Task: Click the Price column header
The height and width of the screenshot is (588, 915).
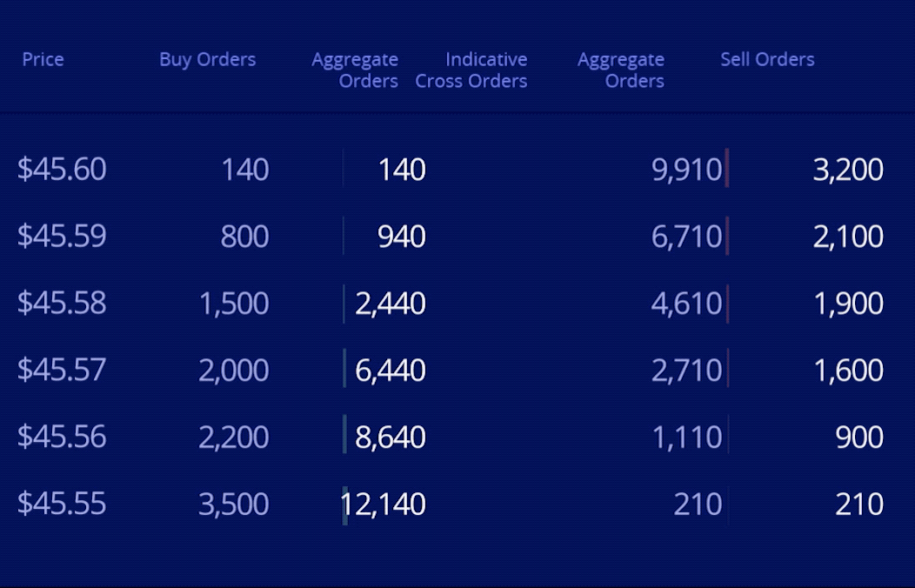Action: 43,59
